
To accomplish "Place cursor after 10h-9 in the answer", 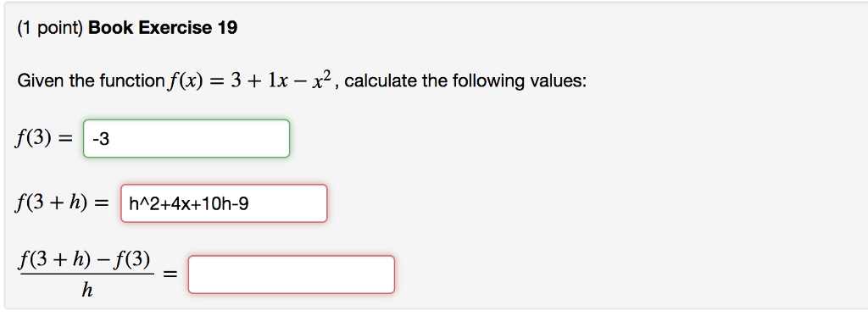I will click(x=249, y=205).
